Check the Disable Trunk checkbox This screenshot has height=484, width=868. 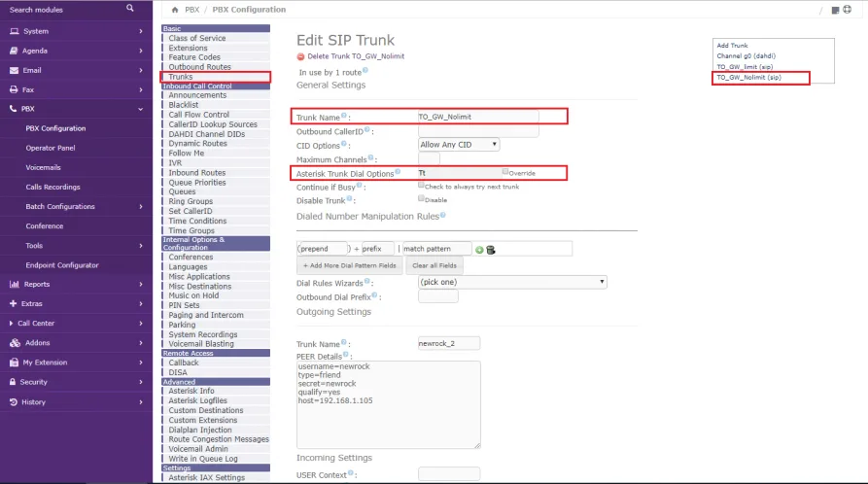click(421, 198)
